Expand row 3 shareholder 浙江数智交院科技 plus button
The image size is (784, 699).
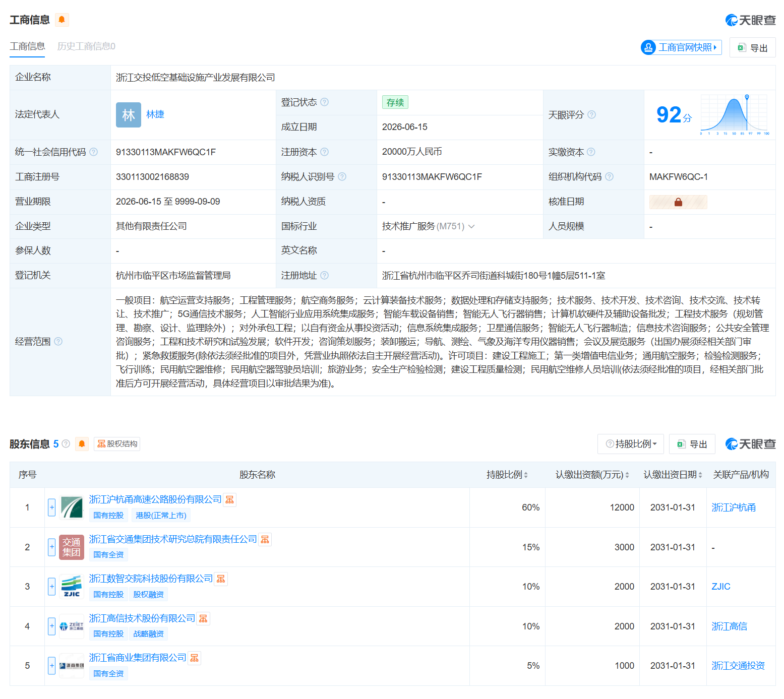pos(52,587)
